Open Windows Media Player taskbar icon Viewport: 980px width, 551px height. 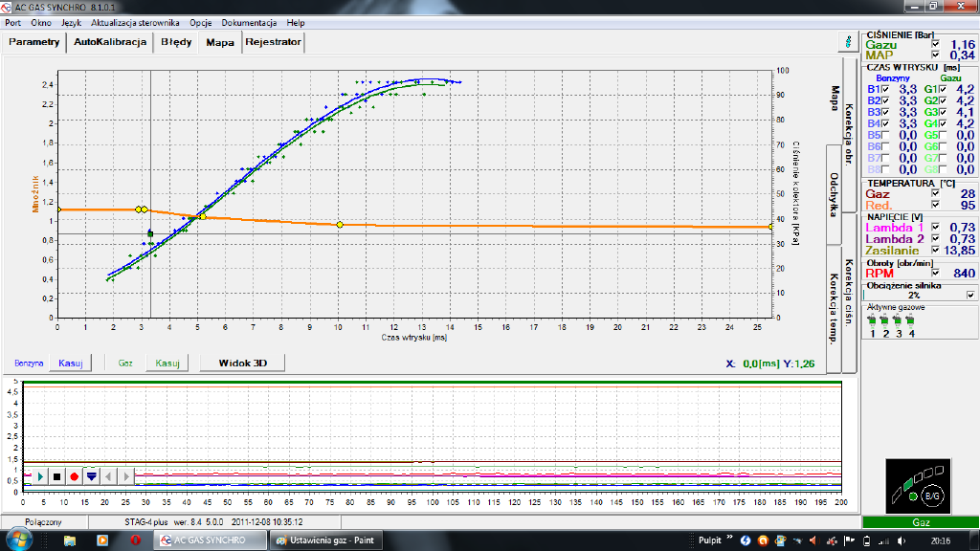coord(102,540)
